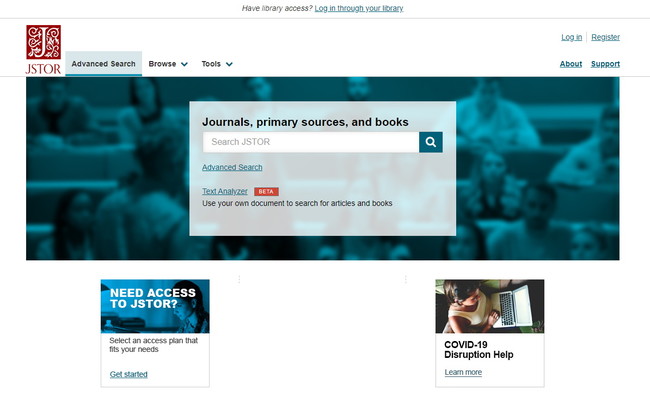Click 'Use your own document to search' text
This screenshot has width=650, height=414.
(x=297, y=203)
